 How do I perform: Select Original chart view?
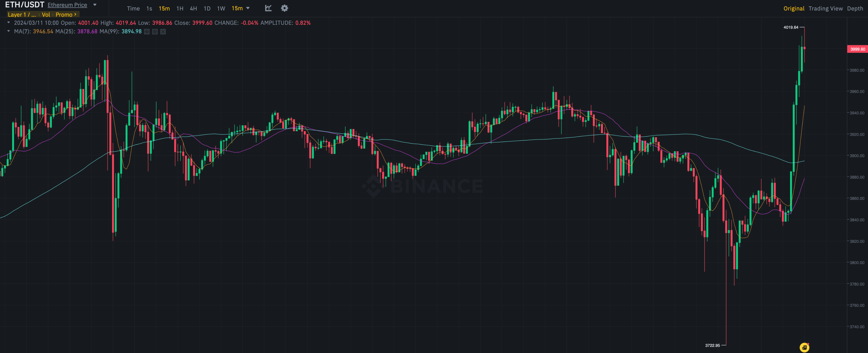(794, 8)
